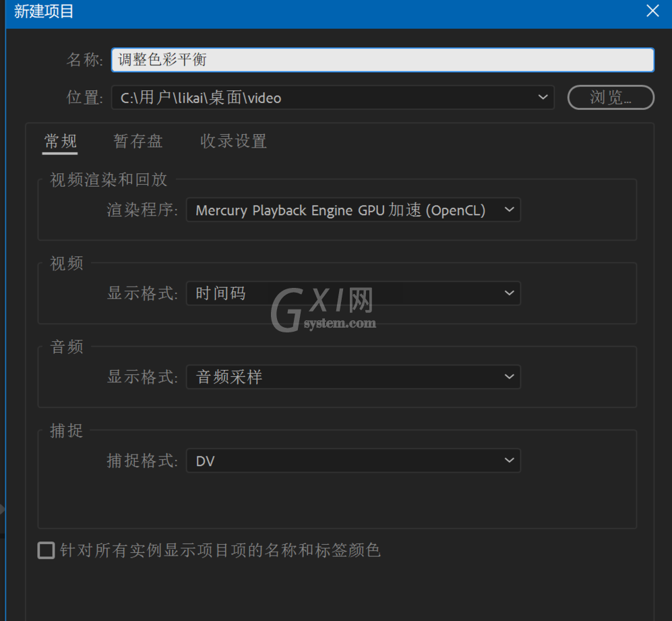Open the 位置 location path dropdown
This screenshot has height=621, width=672.
[x=332, y=97]
